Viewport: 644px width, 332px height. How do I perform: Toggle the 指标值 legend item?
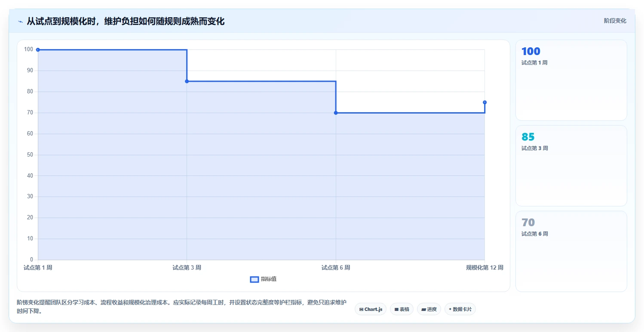point(263,279)
